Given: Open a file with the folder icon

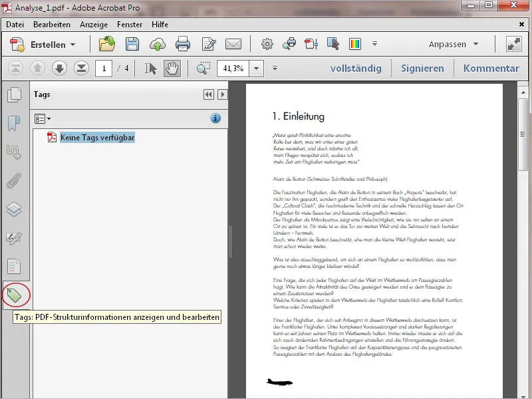Looking at the screenshot, I should coord(107,44).
